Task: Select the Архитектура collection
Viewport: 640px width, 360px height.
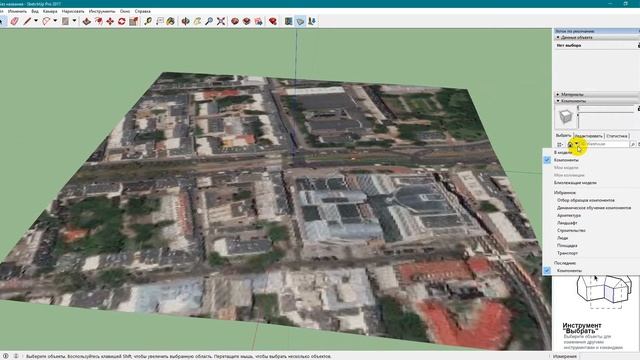Action: 569,215
